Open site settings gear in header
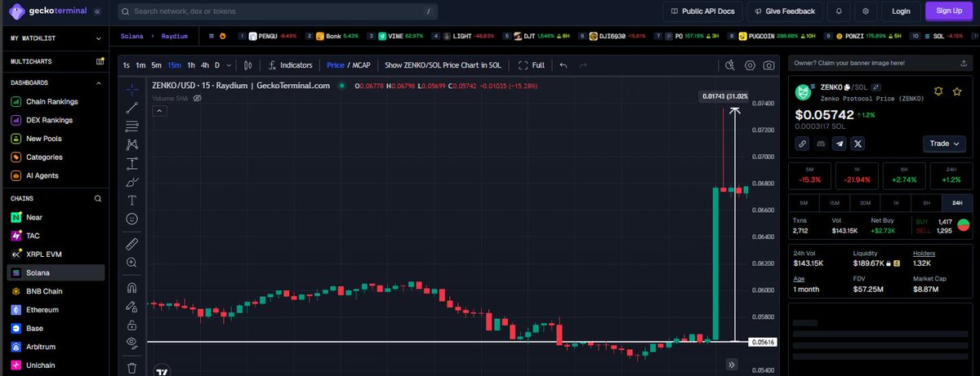 (x=866, y=11)
